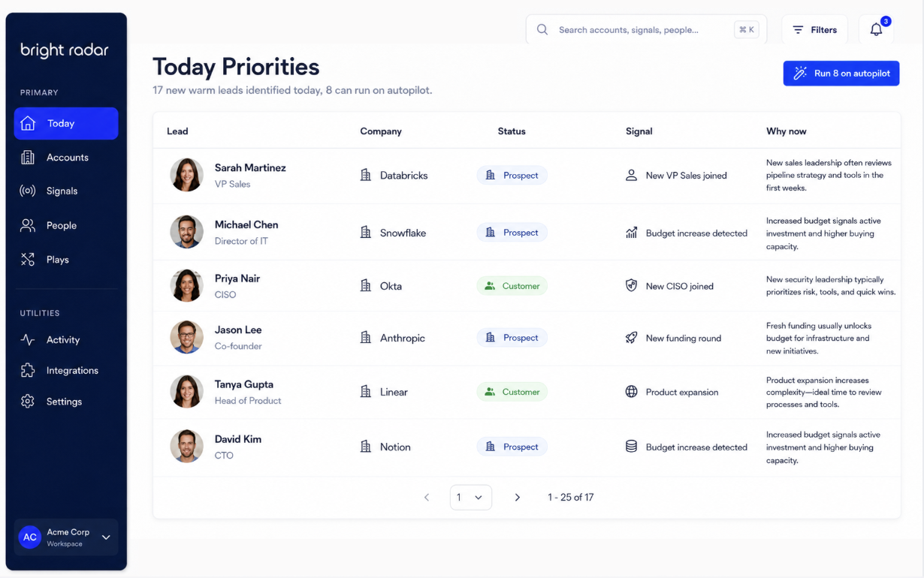Screen dimensions: 924x578
Task: Click the Databricks building icon
Action: 366,175
